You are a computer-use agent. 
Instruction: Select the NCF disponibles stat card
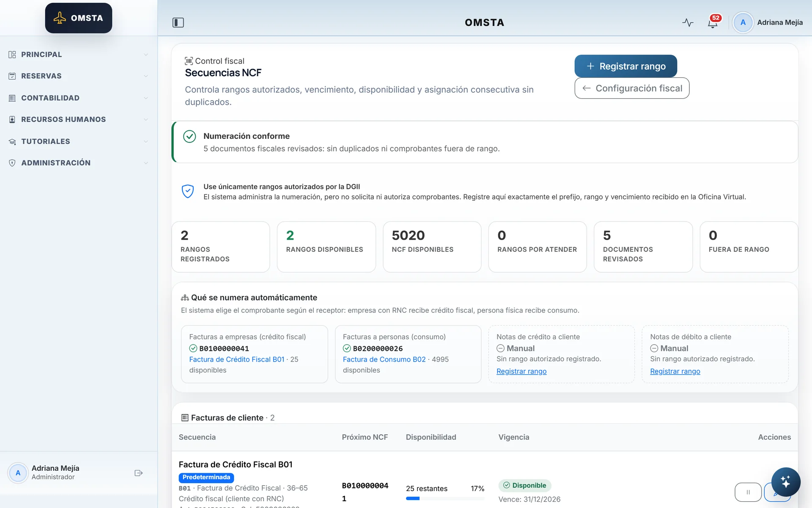point(432,247)
